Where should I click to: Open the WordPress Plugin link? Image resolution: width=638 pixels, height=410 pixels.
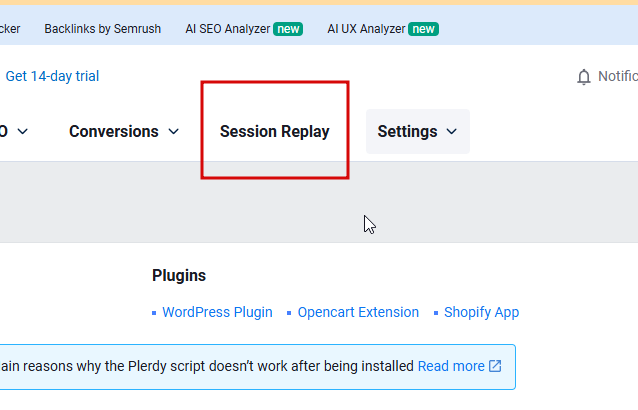pos(217,312)
